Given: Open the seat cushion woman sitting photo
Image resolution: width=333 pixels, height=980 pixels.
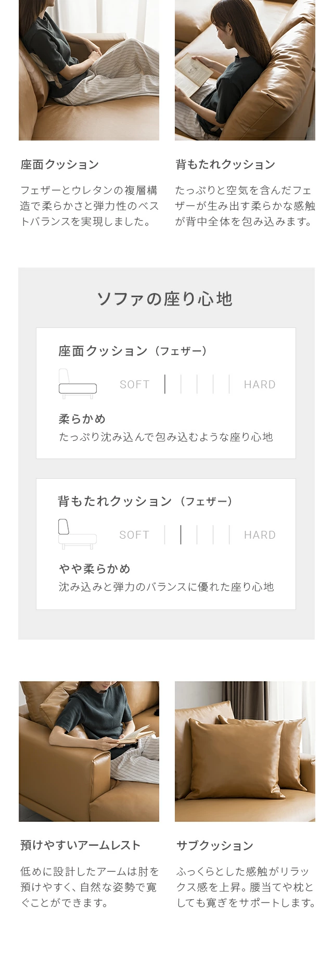Looking at the screenshot, I should [x=89, y=70].
